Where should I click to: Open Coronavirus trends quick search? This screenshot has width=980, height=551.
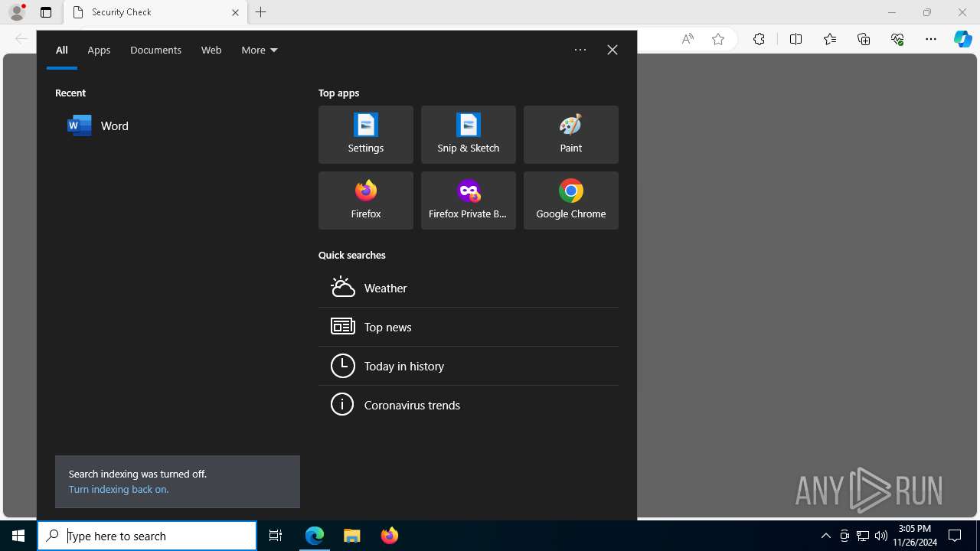(468, 405)
